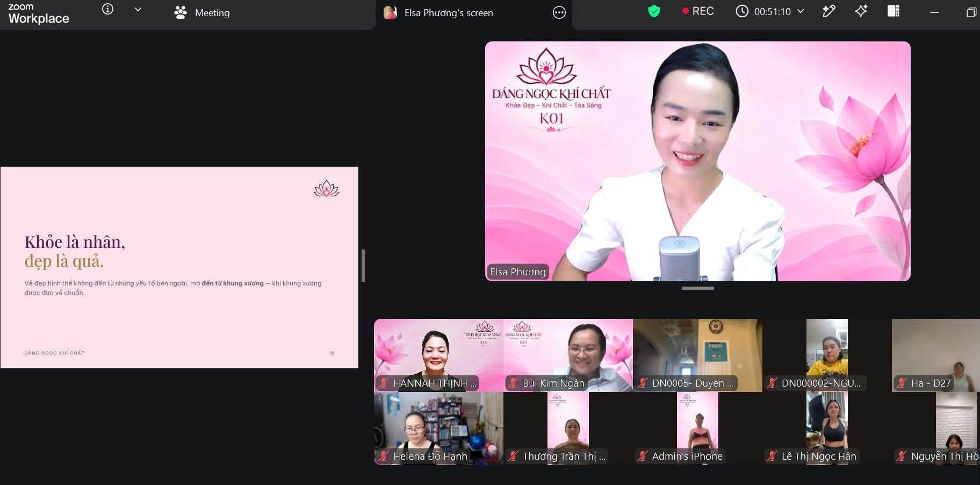Click the muted mic icon of Admin's iPhone
Viewport: 980px width, 485px height.
[x=643, y=457]
